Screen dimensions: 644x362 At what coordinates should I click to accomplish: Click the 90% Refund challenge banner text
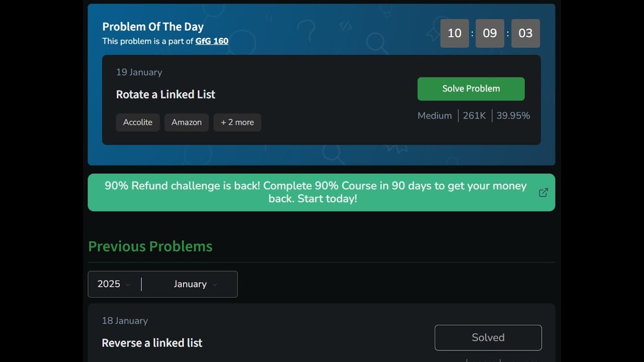[x=315, y=192]
